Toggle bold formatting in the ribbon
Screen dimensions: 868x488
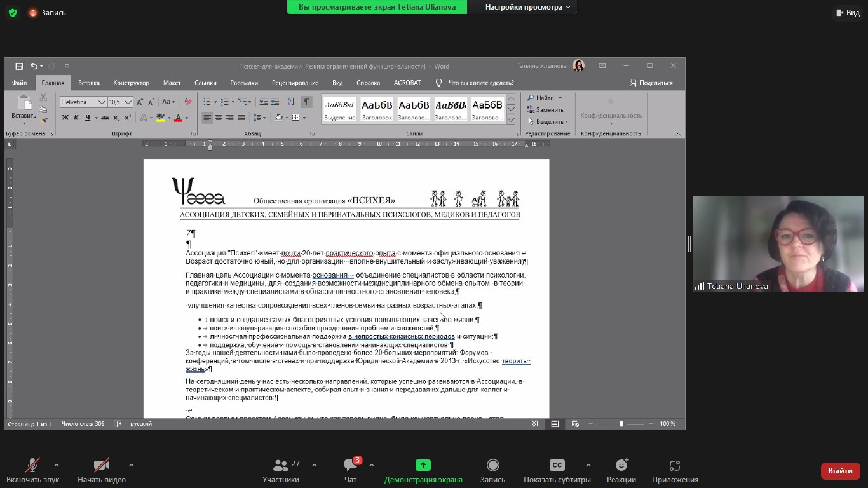[65, 118]
